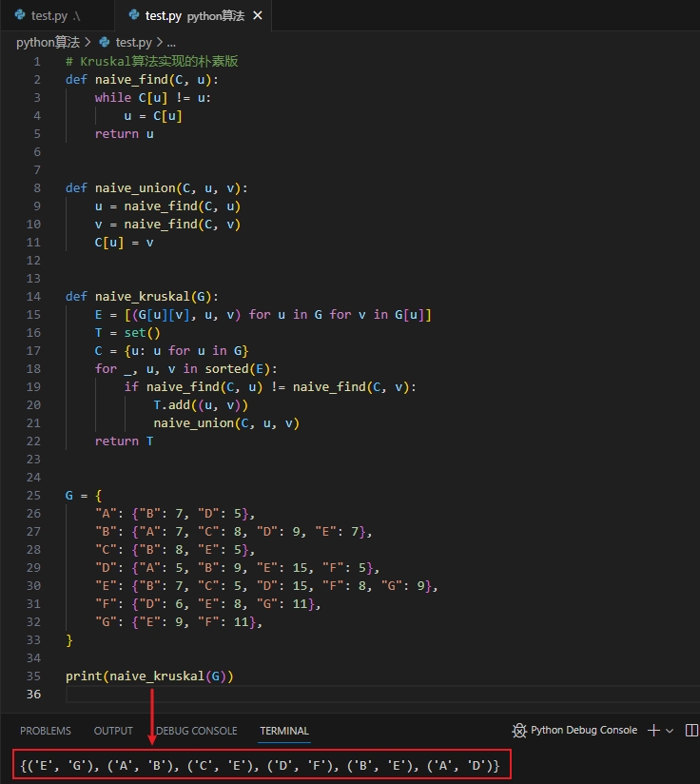Click on 'def naive_kruskal(G):' definition

click(x=142, y=297)
